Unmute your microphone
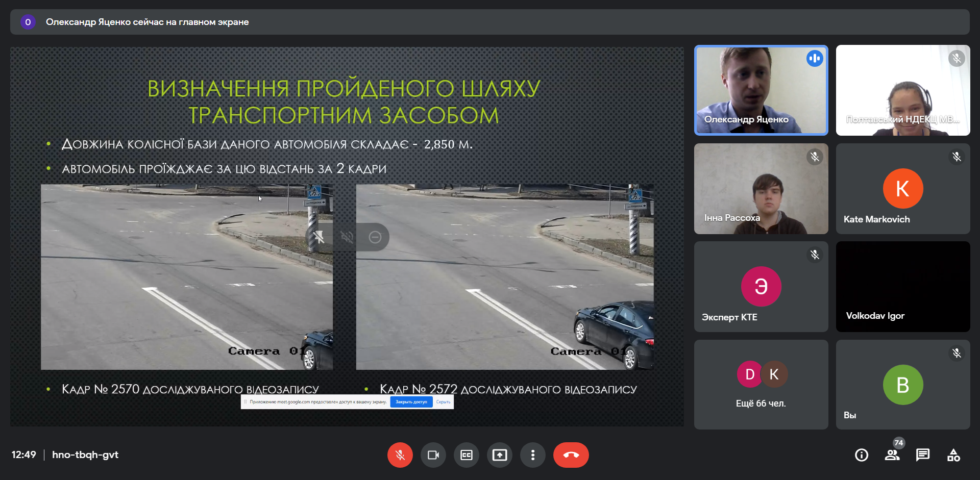Screen dimensions: 980x480 pos(400,455)
